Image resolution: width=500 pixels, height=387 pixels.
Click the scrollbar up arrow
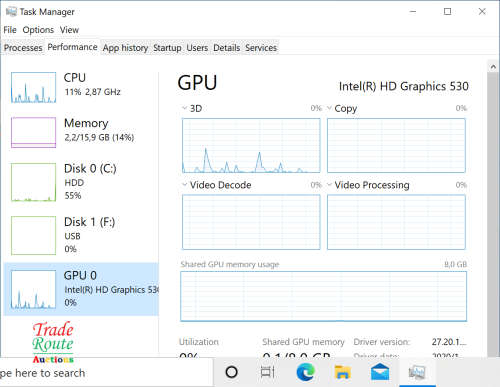(493, 67)
